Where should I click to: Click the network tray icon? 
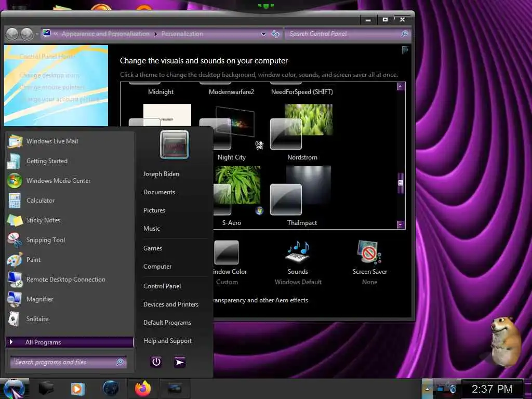(440, 389)
